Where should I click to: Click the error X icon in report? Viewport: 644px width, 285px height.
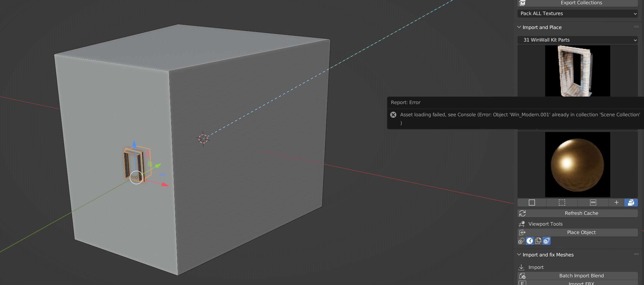click(x=393, y=115)
